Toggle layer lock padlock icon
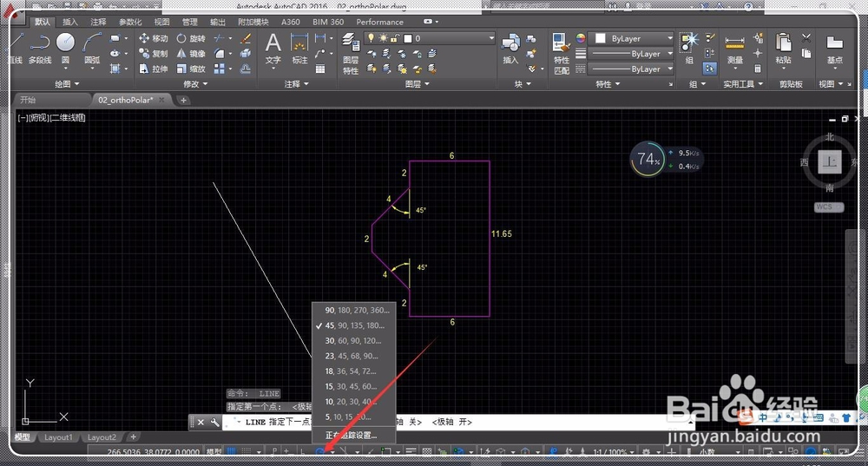The width and height of the screenshot is (868, 466). tap(395, 38)
